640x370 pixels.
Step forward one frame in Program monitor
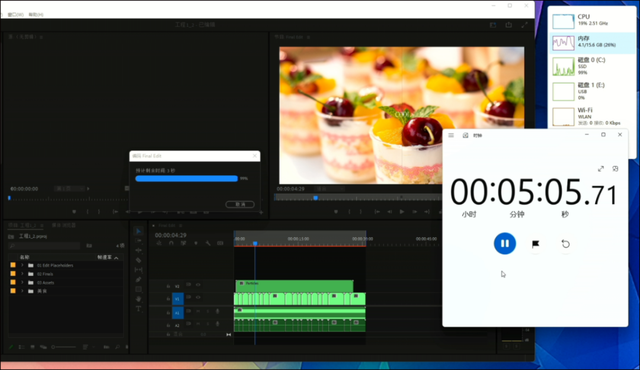pyautogui.click(x=415, y=212)
